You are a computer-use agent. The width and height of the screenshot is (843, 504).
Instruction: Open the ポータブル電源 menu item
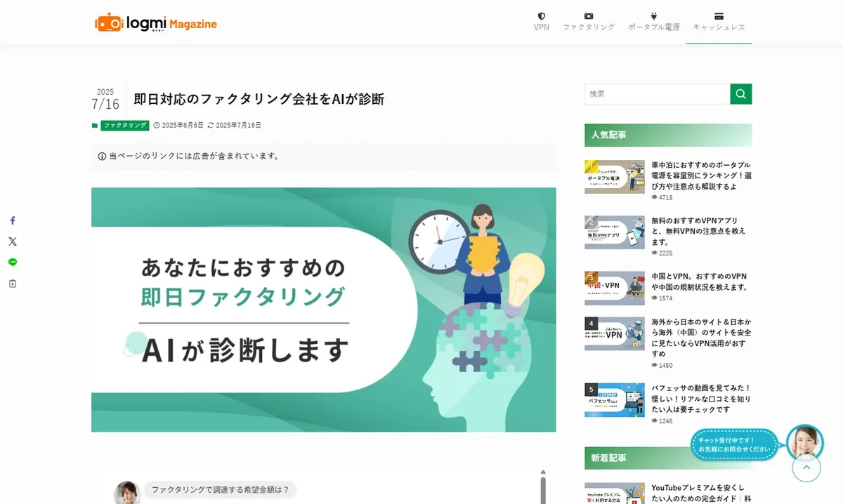[653, 22]
